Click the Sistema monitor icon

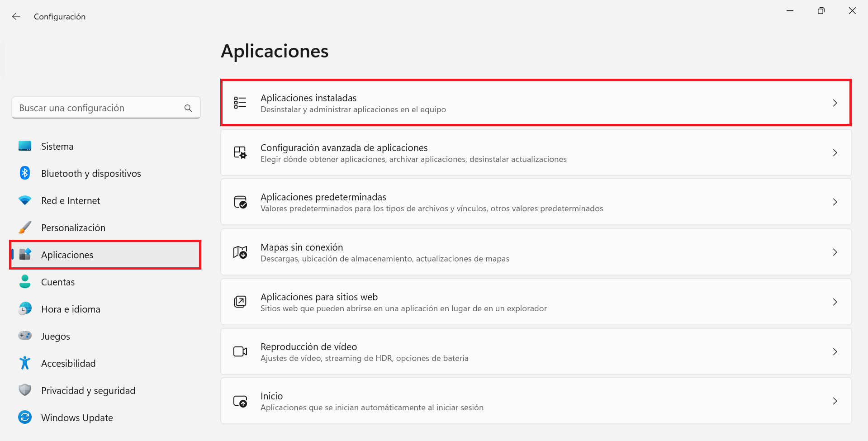click(x=25, y=146)
